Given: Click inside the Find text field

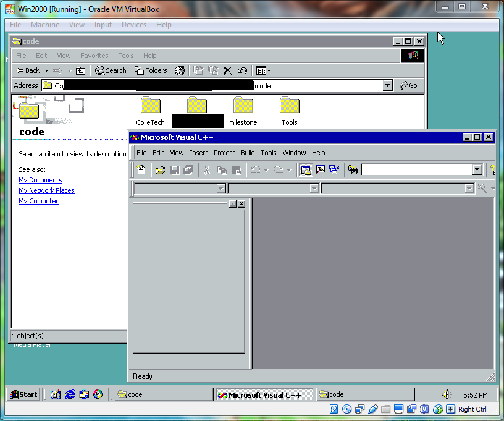Looking at the screenshot, I should (417, 169).
